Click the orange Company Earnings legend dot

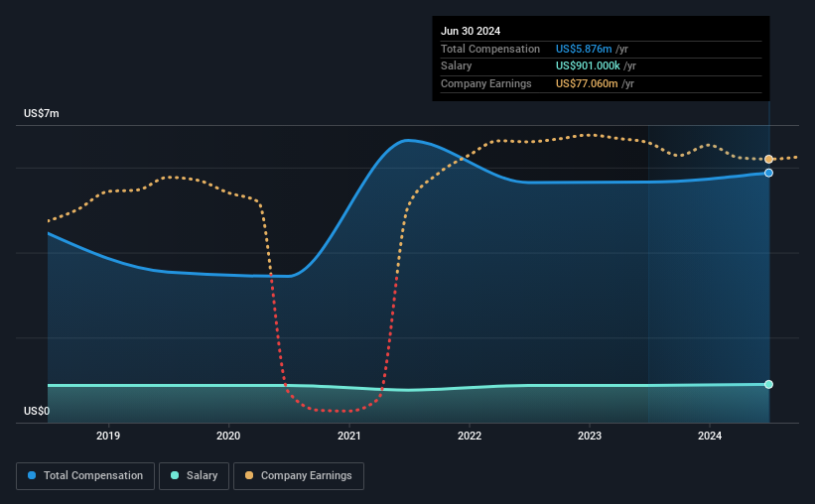[x=249, y=475]
